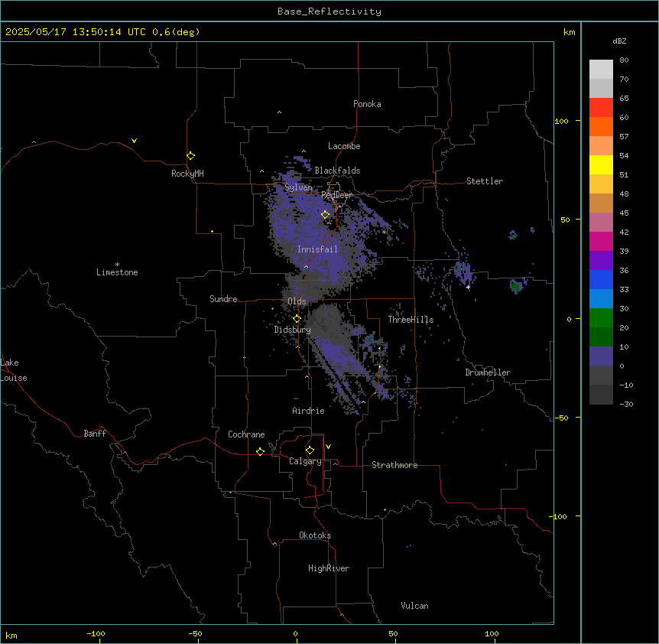Viewport: 659px width, 644px height.
Task: Click the Vulcan label
Action: [414, 606]
